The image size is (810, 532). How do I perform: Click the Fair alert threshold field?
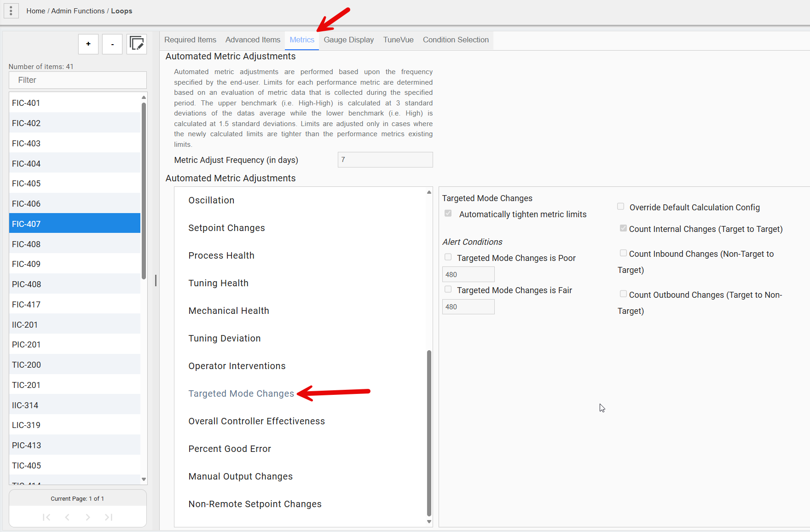[x=468, y=307]
